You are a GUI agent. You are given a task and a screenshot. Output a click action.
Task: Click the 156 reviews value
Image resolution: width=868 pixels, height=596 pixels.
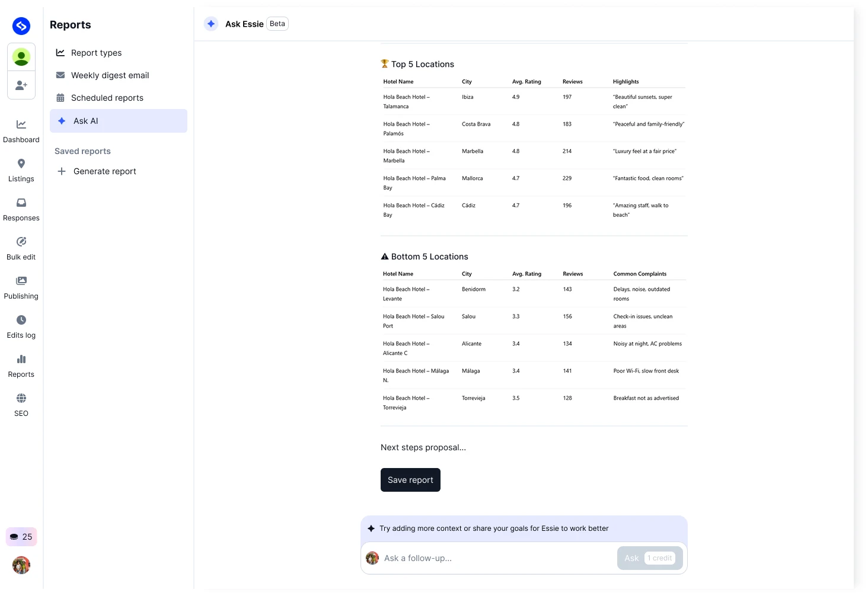point(567,316)
